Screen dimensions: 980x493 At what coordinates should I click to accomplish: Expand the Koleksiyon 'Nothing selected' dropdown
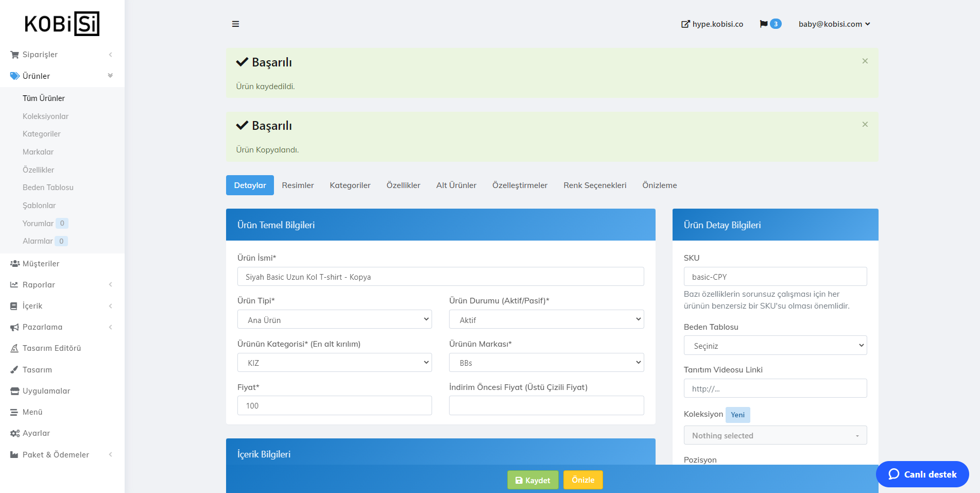(x=775, y=435)
